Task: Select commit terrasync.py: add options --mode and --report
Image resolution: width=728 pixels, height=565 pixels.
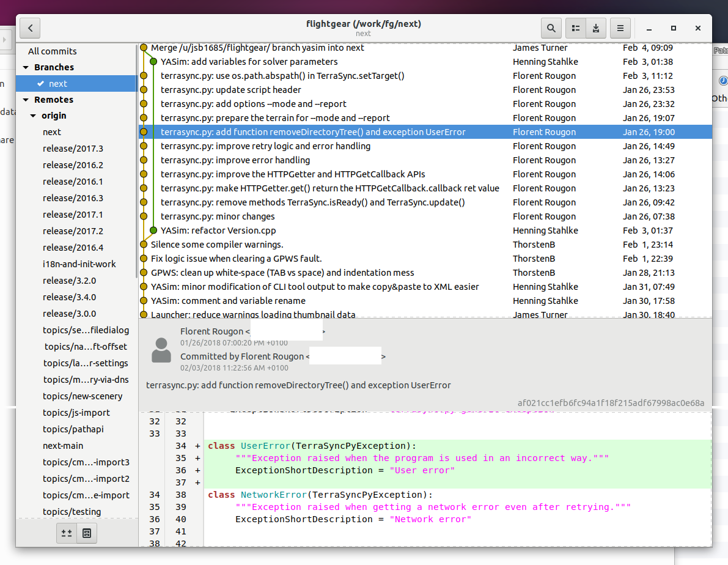Action: (425, 104)
